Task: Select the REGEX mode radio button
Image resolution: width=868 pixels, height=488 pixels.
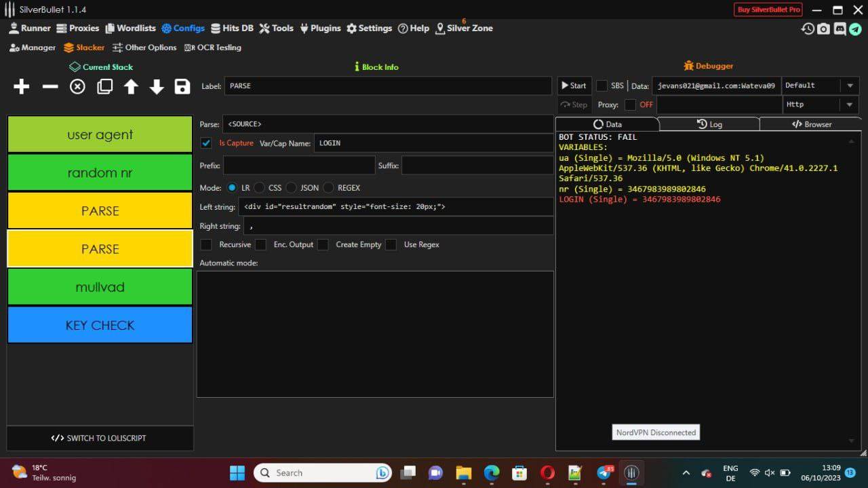Action: click(329, 187)
